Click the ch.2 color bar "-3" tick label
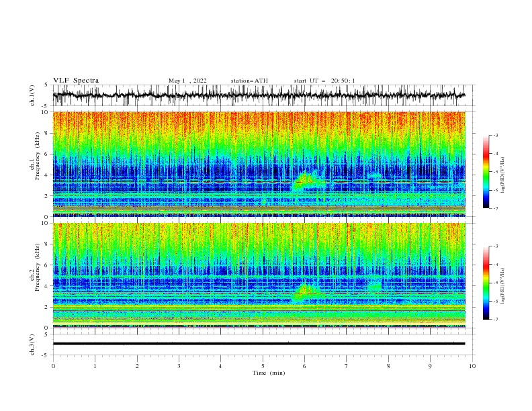The height and width of the screenshot is (411, 532). click(x=495, y=246)
